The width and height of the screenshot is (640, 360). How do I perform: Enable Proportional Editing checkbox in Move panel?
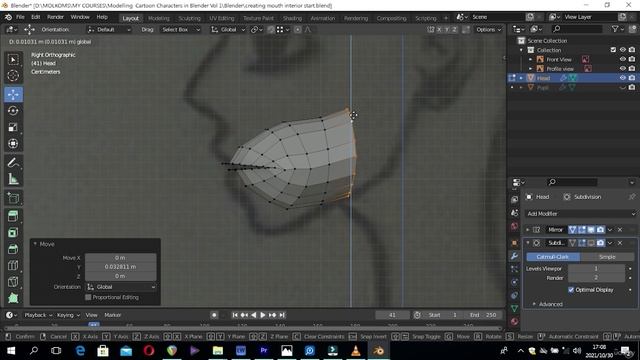point(88,297)
